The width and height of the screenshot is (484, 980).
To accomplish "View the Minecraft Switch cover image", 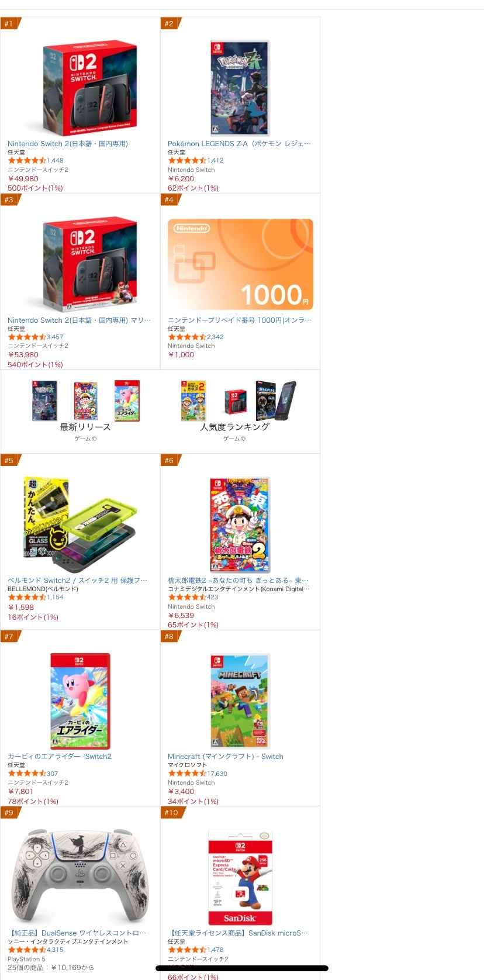I will coord(240,701).
